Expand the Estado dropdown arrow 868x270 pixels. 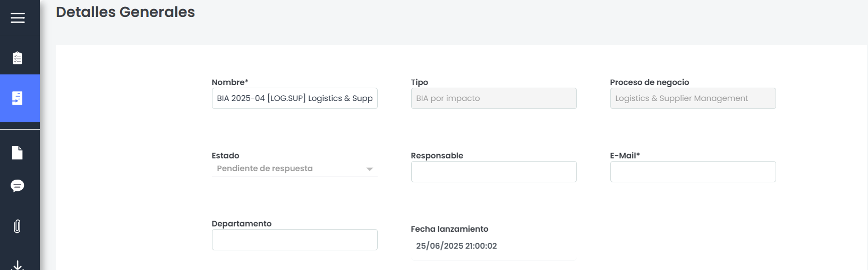[370, 169]
